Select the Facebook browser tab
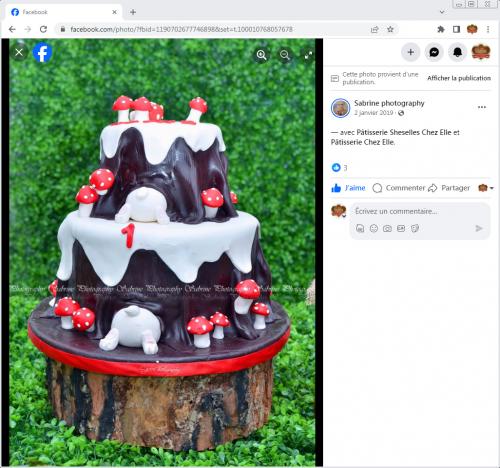This screenshot has height=468, width=500. pos(63,12)
